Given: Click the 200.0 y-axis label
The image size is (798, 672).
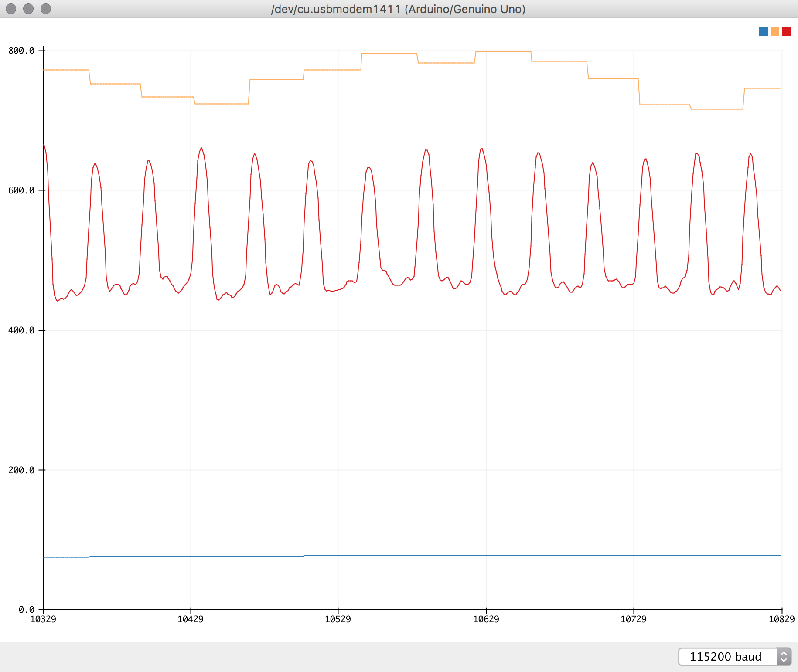Looking at the screenshot, I should 21,470.
